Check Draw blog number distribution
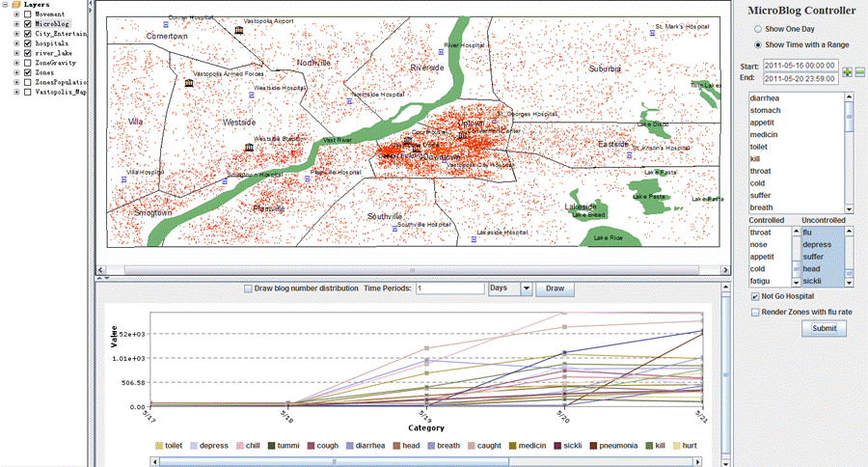Screen dimensions: 868x467 [248, 288]
